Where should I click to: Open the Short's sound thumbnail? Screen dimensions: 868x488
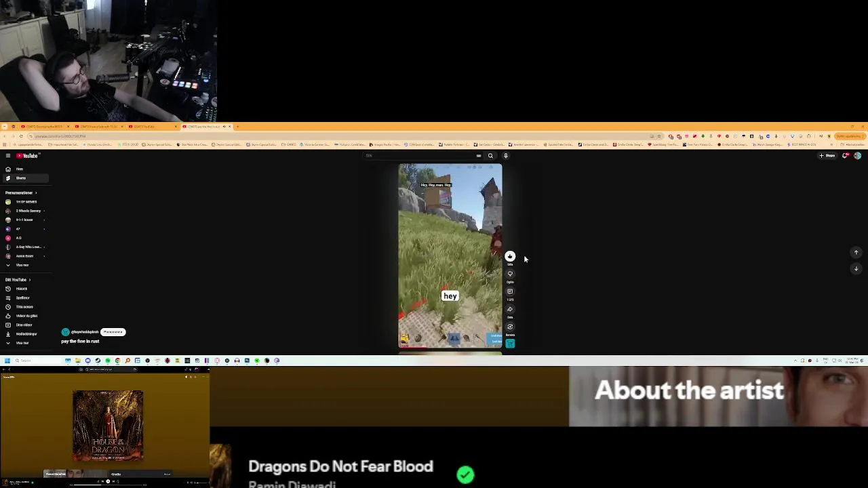point(510,344)
